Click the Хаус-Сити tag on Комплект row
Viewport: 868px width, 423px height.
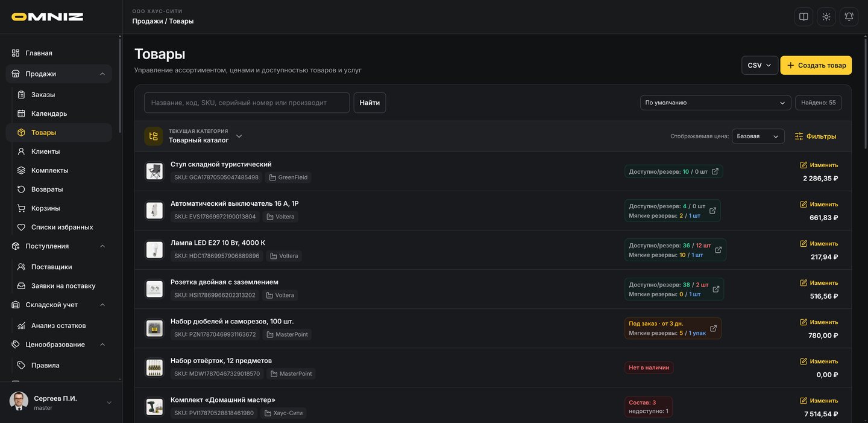click(283, 413)
